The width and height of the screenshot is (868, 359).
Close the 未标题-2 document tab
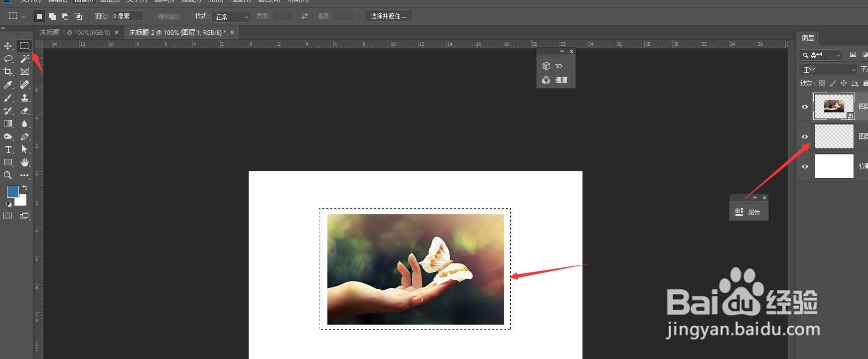tap(232, 32)
